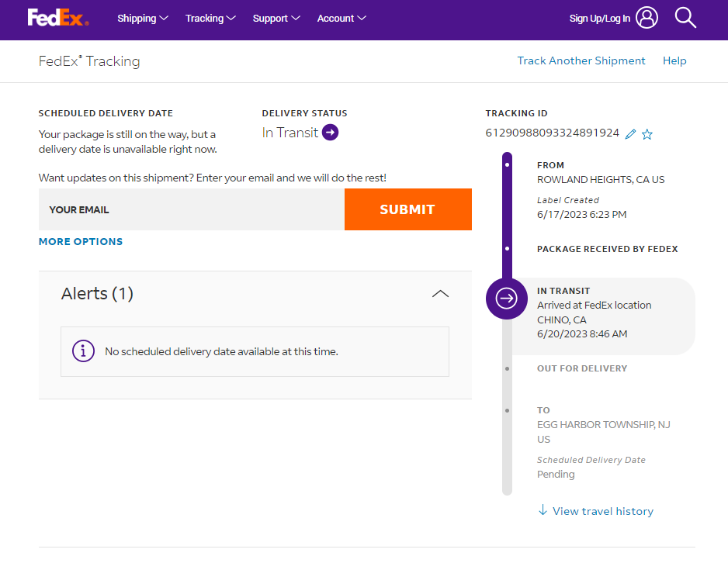Open the Shipping dropdown menu

coord(143,19)
